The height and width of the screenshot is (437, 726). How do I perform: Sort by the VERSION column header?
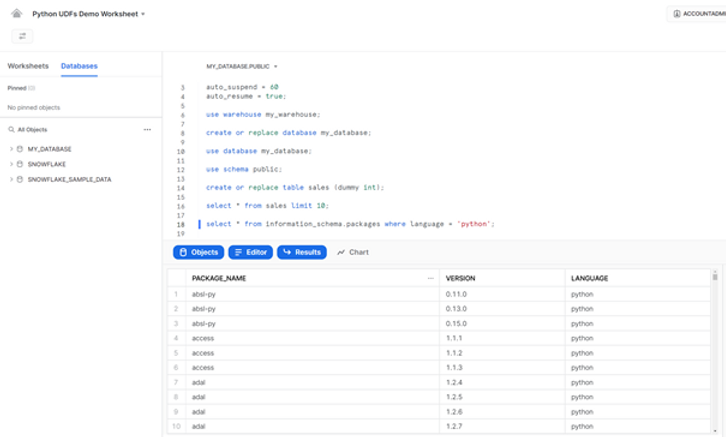pyautogui.click(x=460, y=278)
